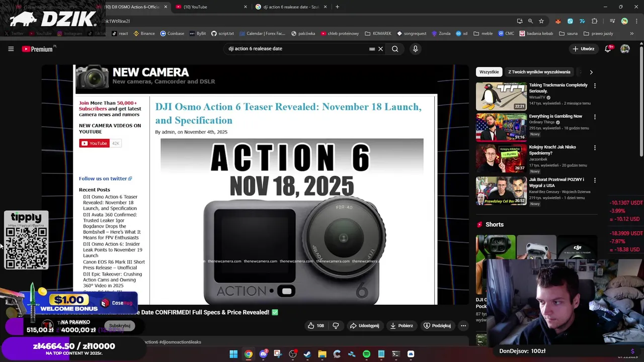Open a new browser tab with plus

337,7
